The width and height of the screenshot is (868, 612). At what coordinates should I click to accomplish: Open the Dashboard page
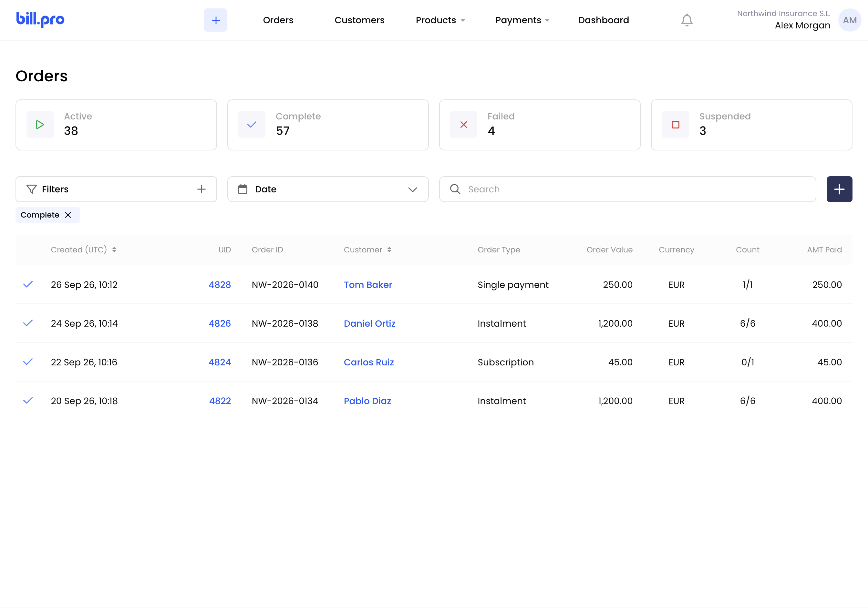point(604,20)
